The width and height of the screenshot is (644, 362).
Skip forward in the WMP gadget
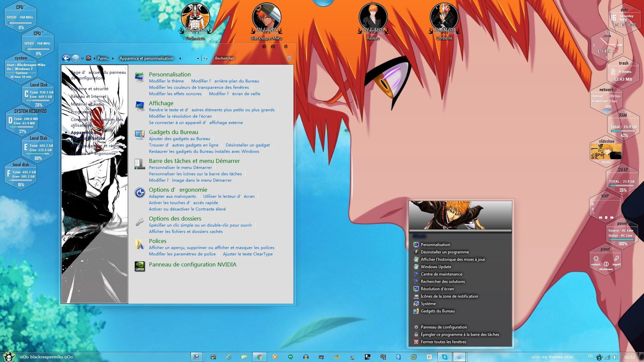click(x=612, y=218)
